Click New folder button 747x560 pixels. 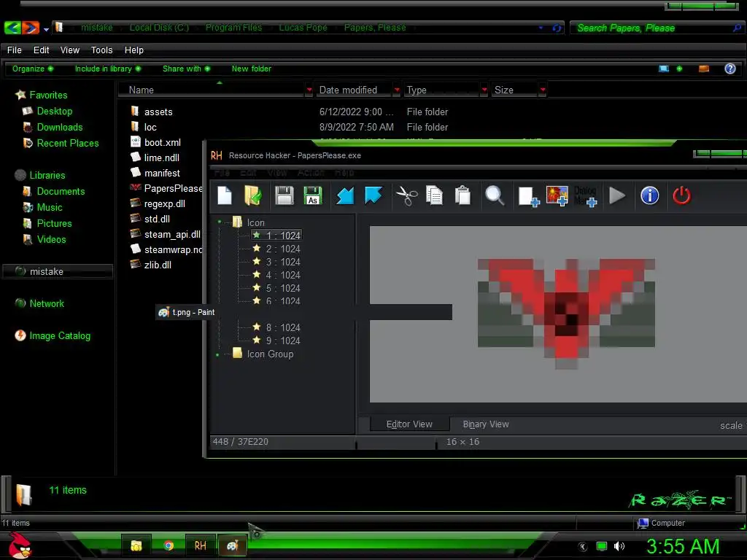[x=252, y=69]
